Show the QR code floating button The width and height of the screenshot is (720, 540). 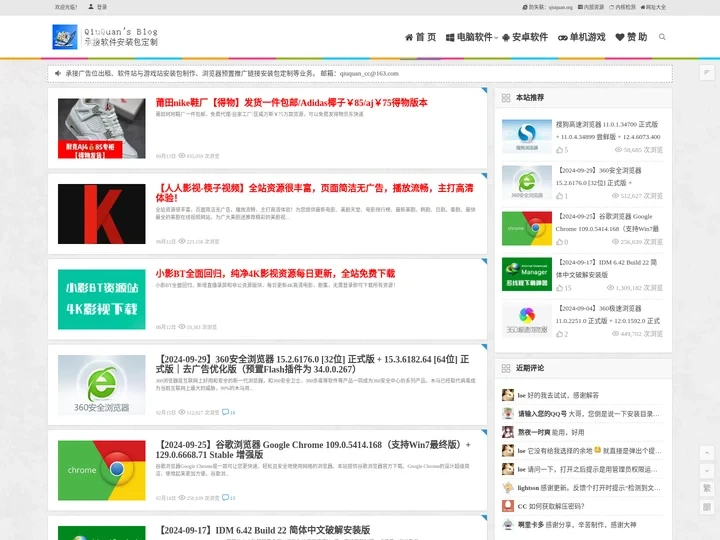tap(707, 506)
